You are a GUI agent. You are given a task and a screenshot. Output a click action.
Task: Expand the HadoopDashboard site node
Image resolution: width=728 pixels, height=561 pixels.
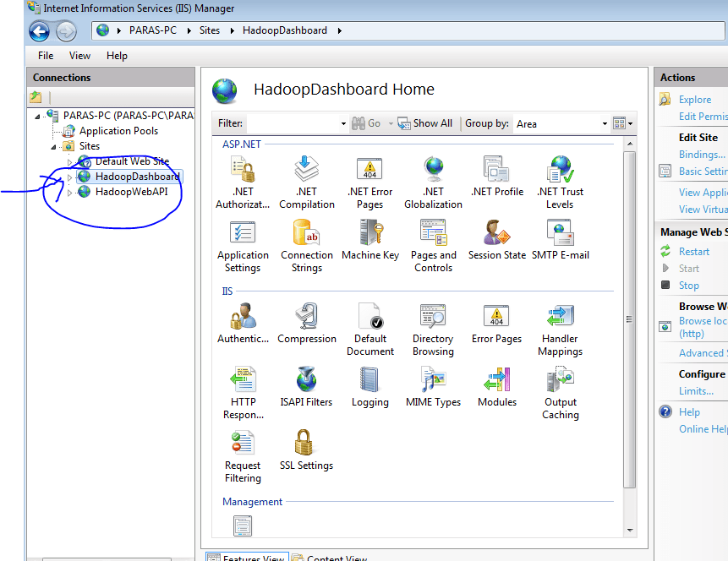click(69, 177)
